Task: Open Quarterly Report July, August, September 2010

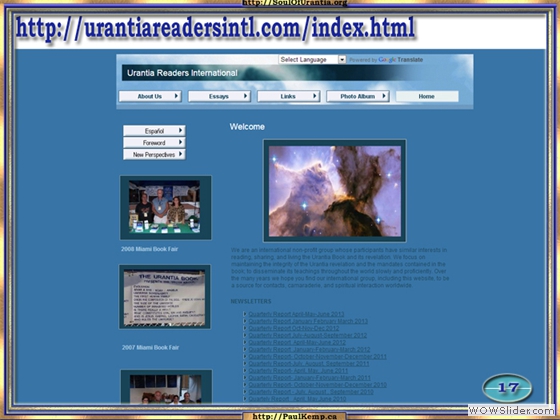Action: click(311, 392)
